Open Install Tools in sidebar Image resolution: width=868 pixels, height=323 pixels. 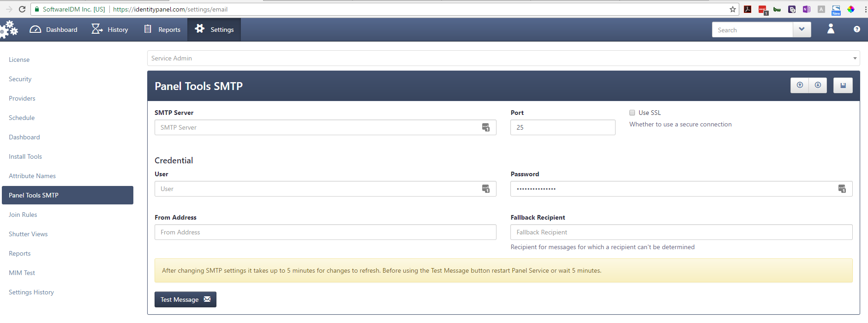tap(25, 156)
